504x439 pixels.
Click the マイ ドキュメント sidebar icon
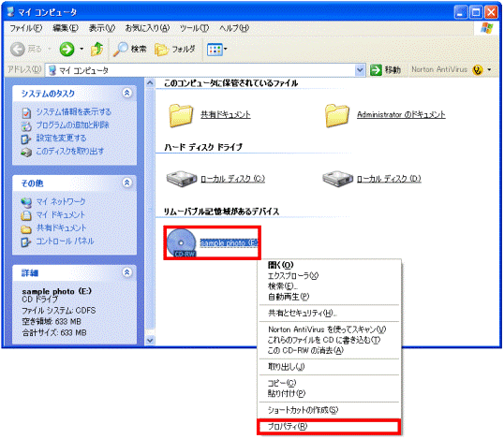pos(26,215)
